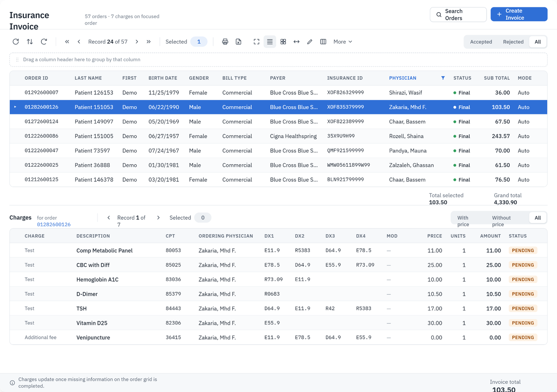Expand the selected row 01282600126 arrow

(15, 107)
